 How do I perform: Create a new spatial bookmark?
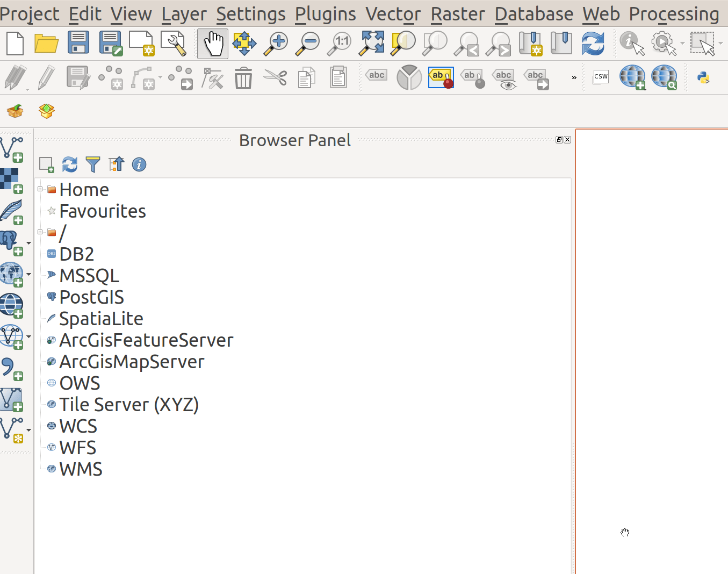pyautogui.click(x=530, y=44)
